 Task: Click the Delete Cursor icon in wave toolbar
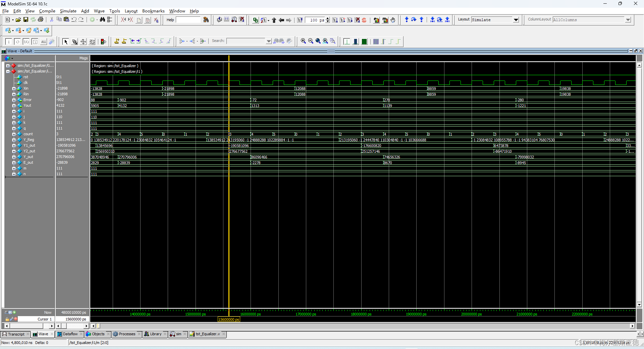pyautogui.click(x=124, y=41)
